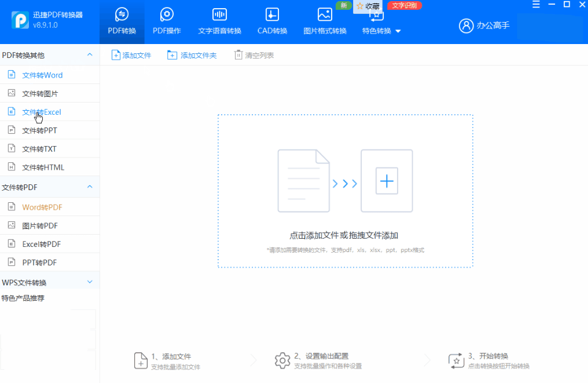Click the 添加文件 plus-page icon
The width and height of the screenshot is (588, 383).
click(116, 55)
